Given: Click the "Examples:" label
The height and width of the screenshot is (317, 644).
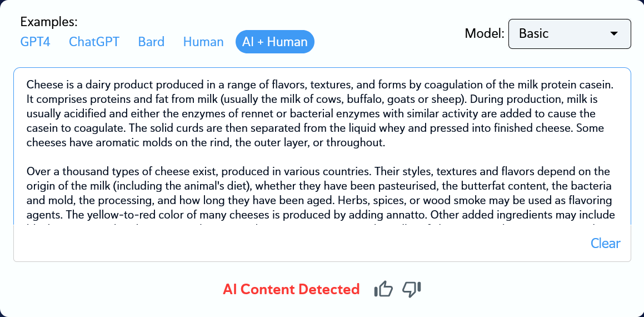Looking at the screenshot, I should [49, 22].
